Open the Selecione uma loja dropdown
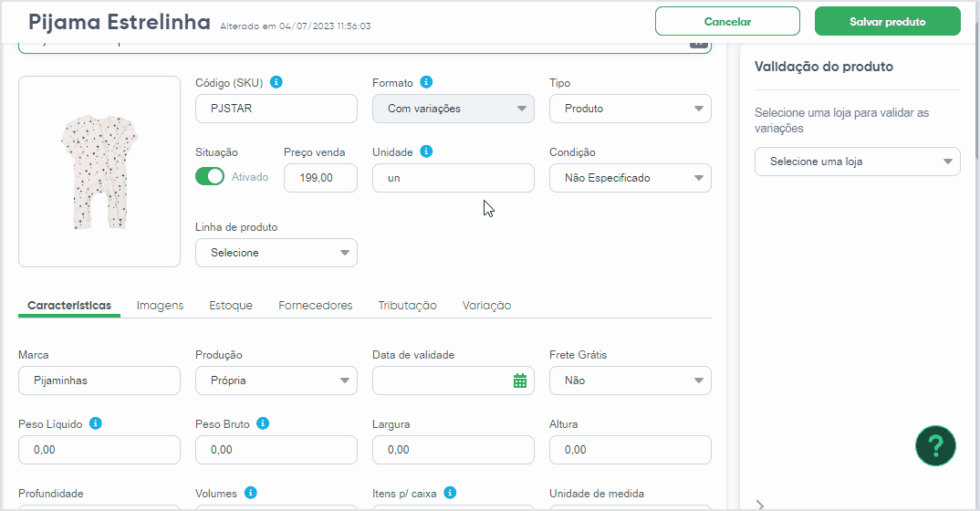This screenshot has width=980, height=511. click(857, 162)
